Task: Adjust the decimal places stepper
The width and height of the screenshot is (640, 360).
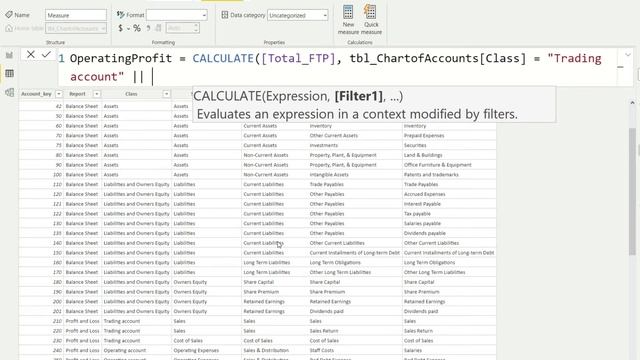Action: 196,28
